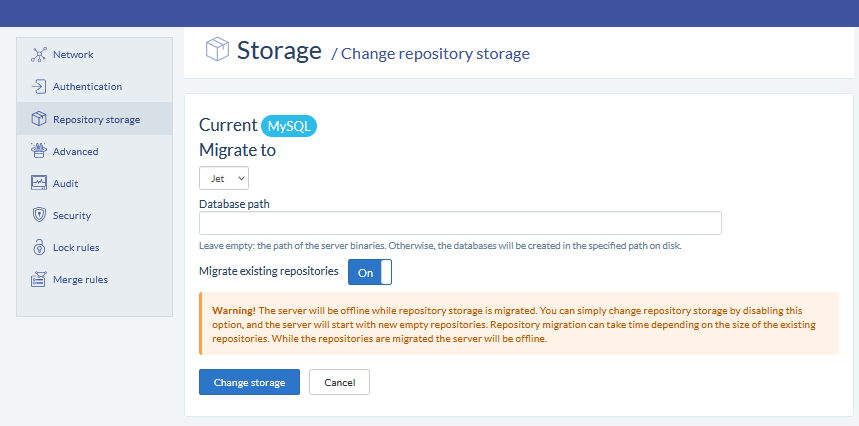
Task: Toggle Migrate existing repositories switch off
Action: pyautogui.click(x=369, y=272)
